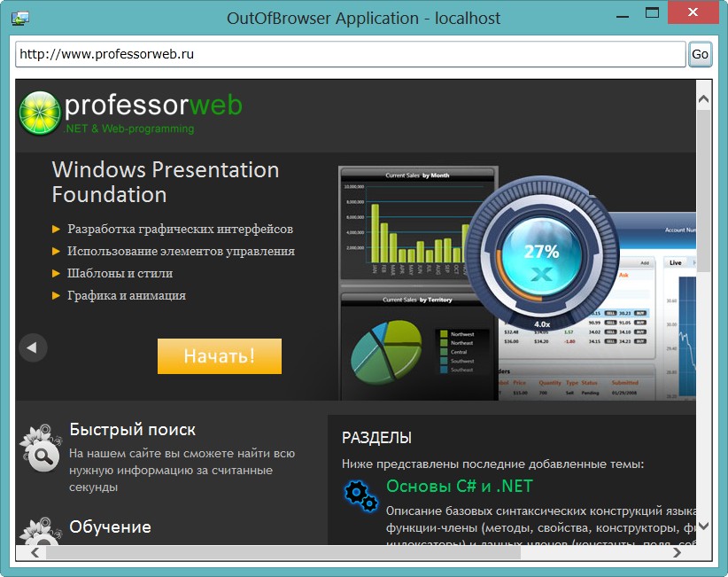The image size is (728, 577).
Task: Click the horizontal scrollbar thumb
Action: point(283,552)
